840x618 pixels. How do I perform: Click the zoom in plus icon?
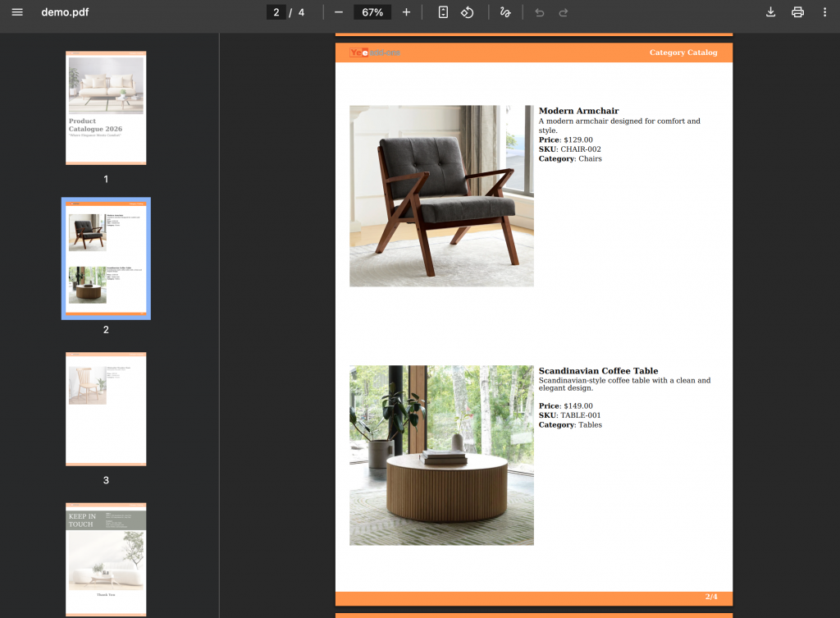click(406, 12)
